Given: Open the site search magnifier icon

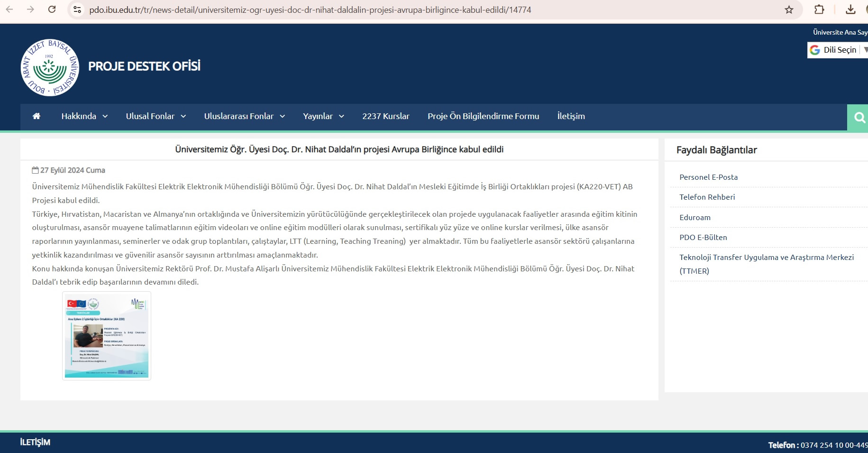Looking at the screenshot, I should click(x=859, y=117).
